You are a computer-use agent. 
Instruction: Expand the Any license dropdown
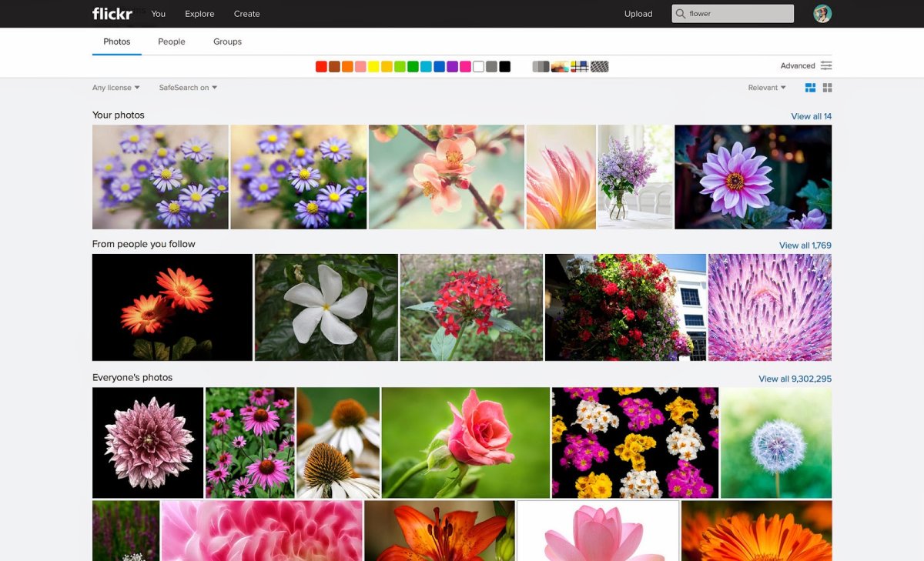point(115,88)
